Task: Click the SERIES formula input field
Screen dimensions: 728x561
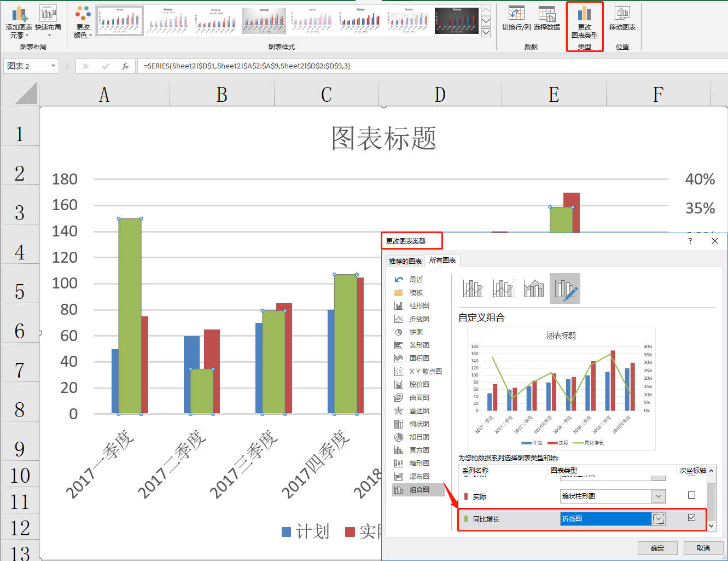Action: [432, 66]
